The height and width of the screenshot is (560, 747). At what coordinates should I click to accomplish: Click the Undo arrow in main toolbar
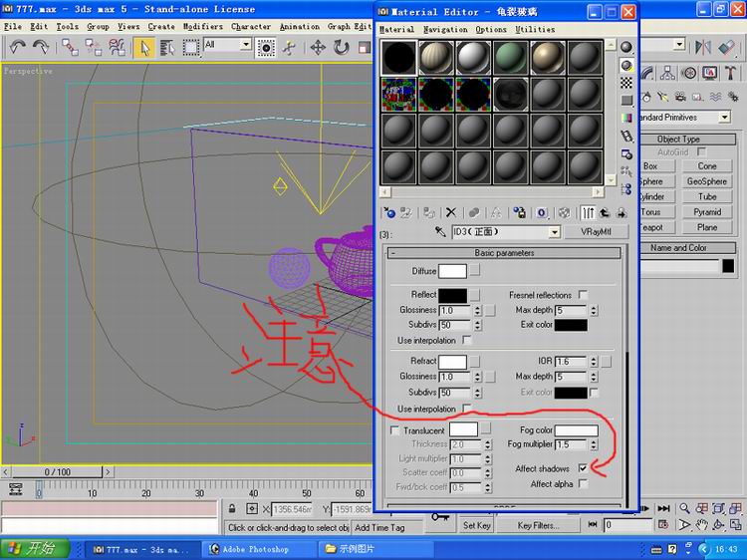point(17,47)
